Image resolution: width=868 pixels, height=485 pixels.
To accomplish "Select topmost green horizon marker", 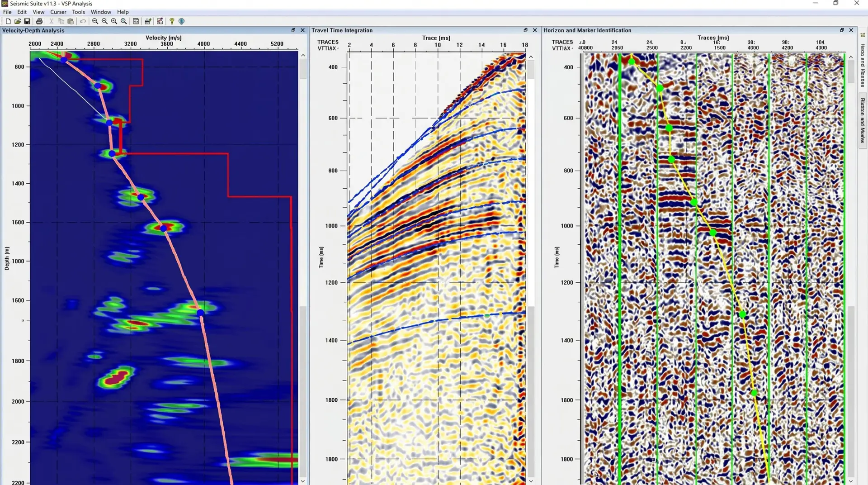I will pyautogui.click(x=632, y=62).
